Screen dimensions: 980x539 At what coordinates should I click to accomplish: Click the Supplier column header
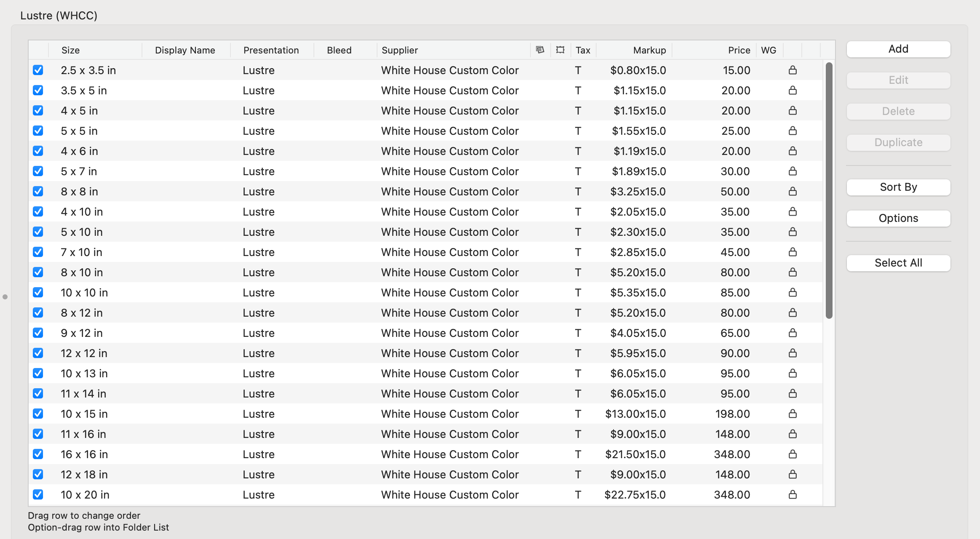pos(399,50)
